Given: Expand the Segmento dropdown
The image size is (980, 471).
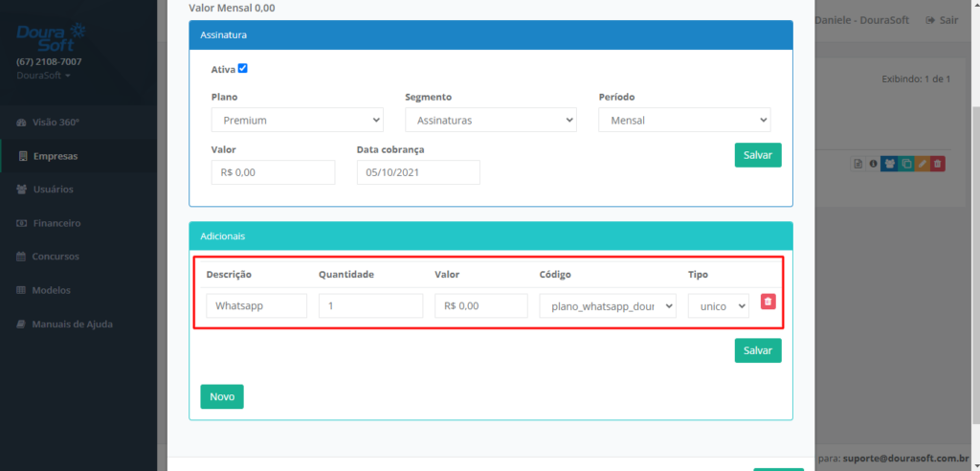Looking at the screenshot, I should click(490, 121).
